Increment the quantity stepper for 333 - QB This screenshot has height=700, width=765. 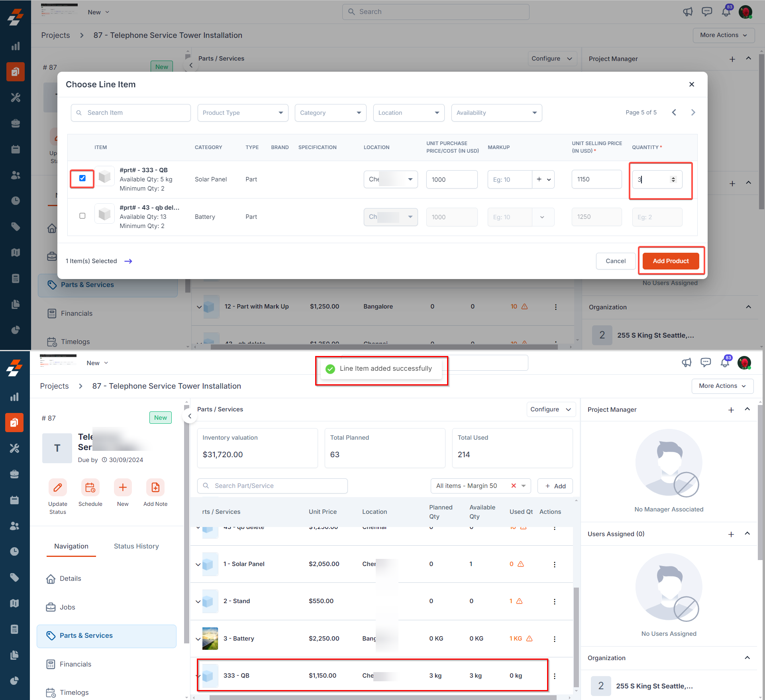(x=673, y=177)
